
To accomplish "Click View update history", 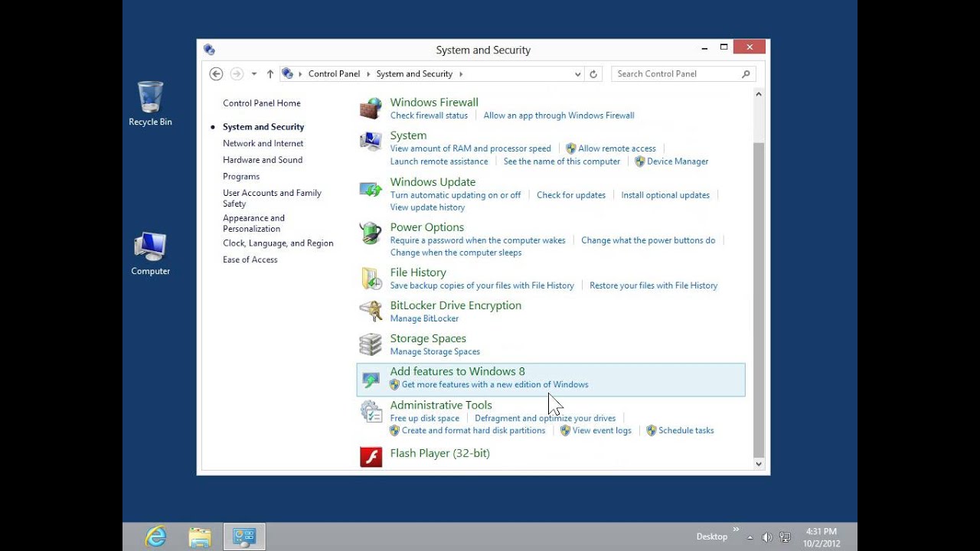I will point(427,207).
